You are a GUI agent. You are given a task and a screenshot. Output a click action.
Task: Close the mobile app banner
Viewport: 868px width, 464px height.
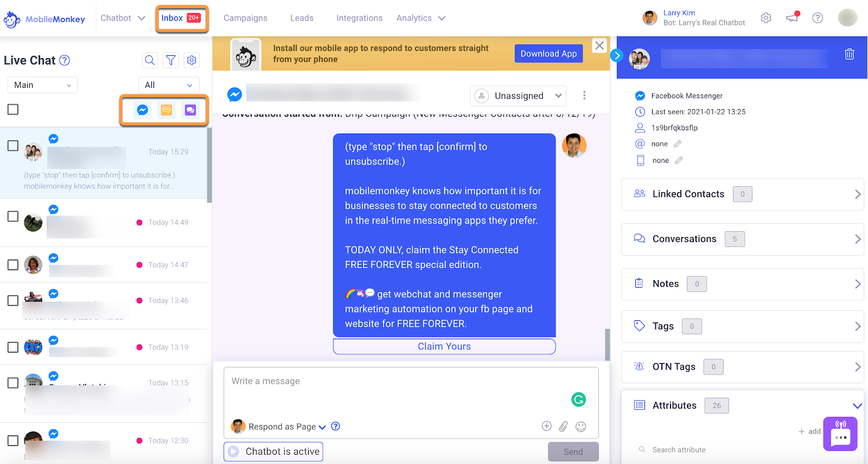tap(599, 46)
